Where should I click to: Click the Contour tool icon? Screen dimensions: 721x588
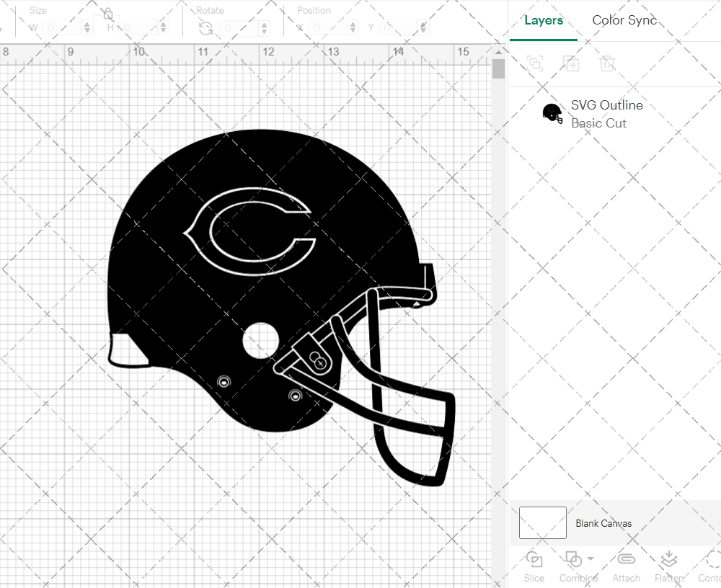[x=710, y=559]
